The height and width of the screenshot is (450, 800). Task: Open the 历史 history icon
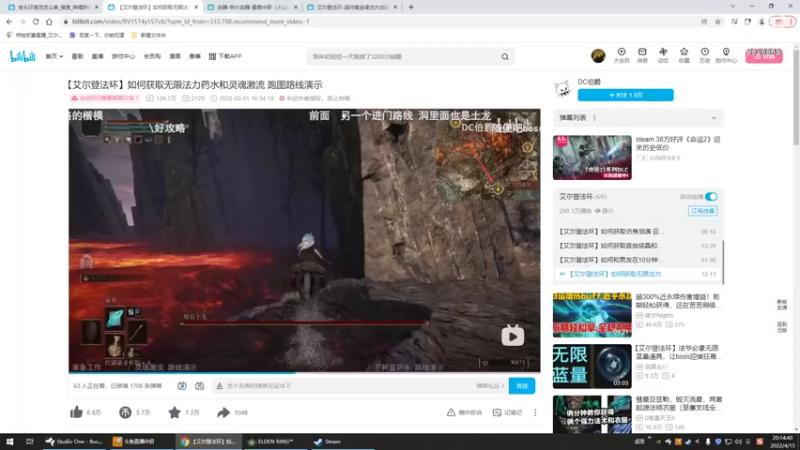[705, 55]
